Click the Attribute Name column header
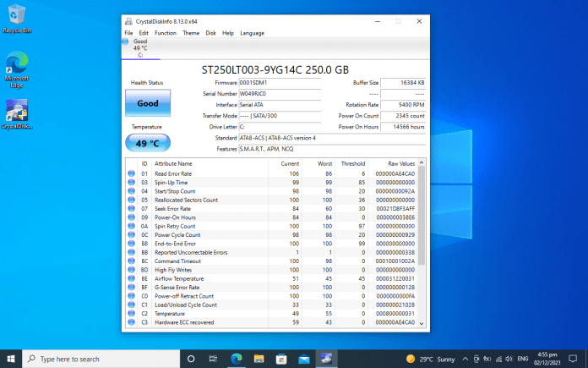This screenshot has height=368, width=588. point(173,163)
